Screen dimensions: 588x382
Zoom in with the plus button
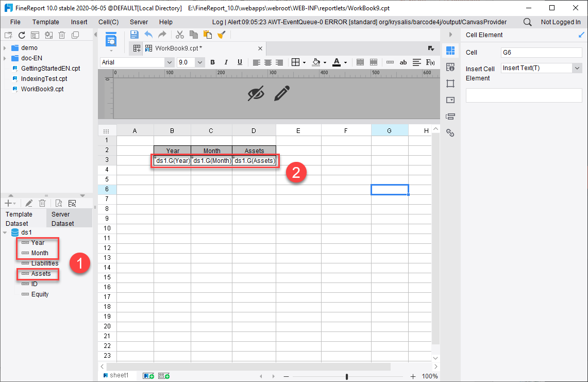pos(413,376)
